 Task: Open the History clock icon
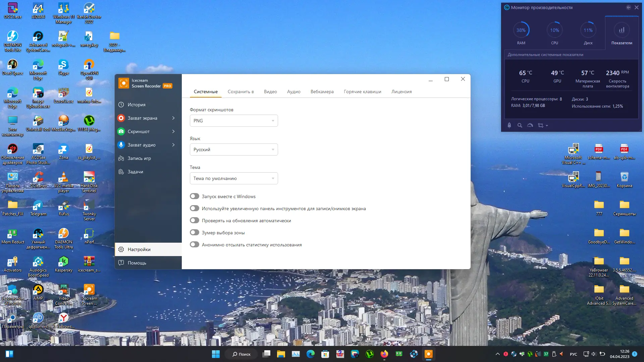pos(121,105)
